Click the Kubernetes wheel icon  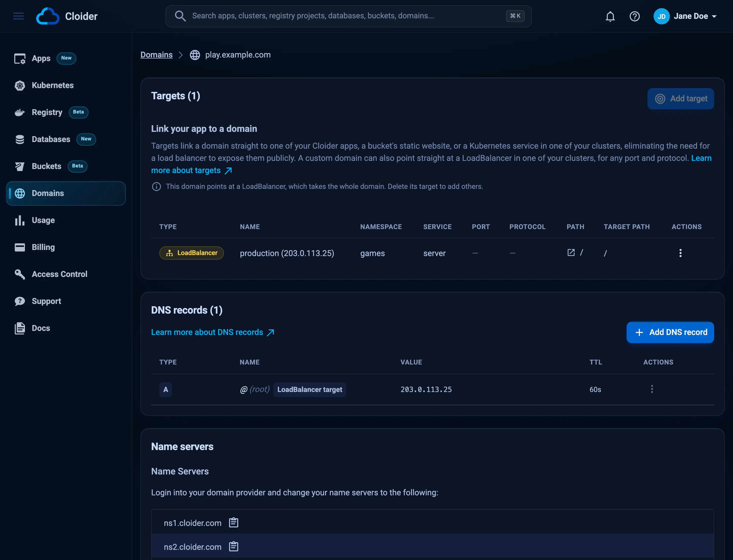(x=20, y=86)
